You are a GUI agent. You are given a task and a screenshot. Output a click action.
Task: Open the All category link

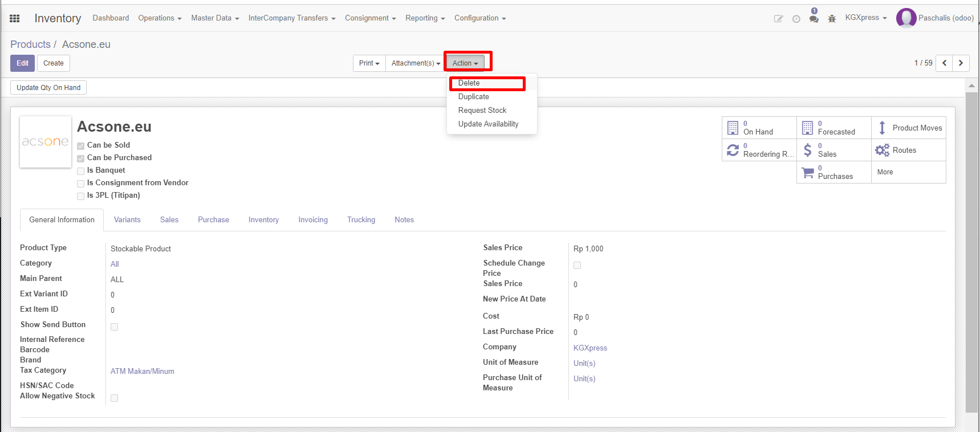pyautogui.click(x=115, y=264)
